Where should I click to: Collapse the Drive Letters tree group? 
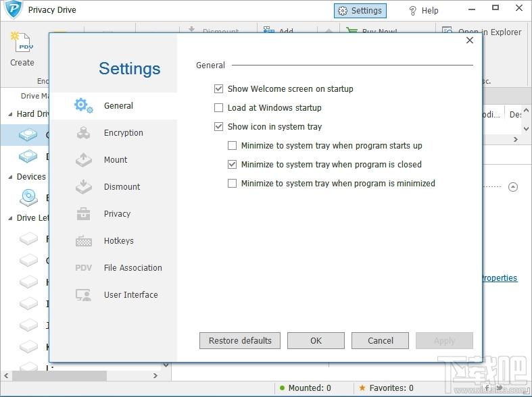point(10,218)
